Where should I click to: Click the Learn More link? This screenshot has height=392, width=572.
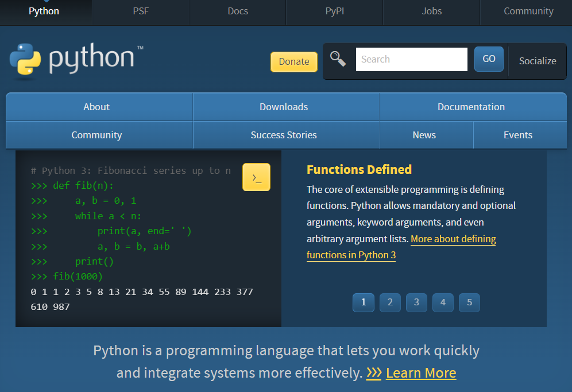[x=421, y=373]
